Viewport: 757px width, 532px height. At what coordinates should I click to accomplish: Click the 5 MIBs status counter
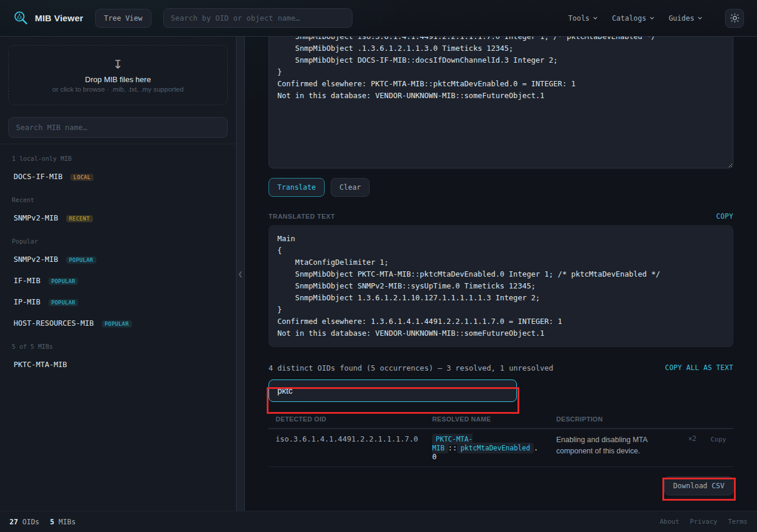coord(63,521)
